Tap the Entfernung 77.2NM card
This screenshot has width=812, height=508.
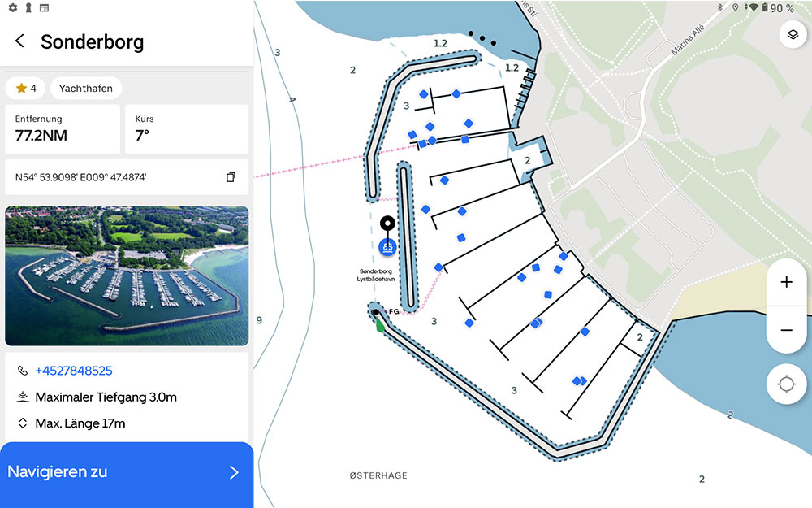63,128
